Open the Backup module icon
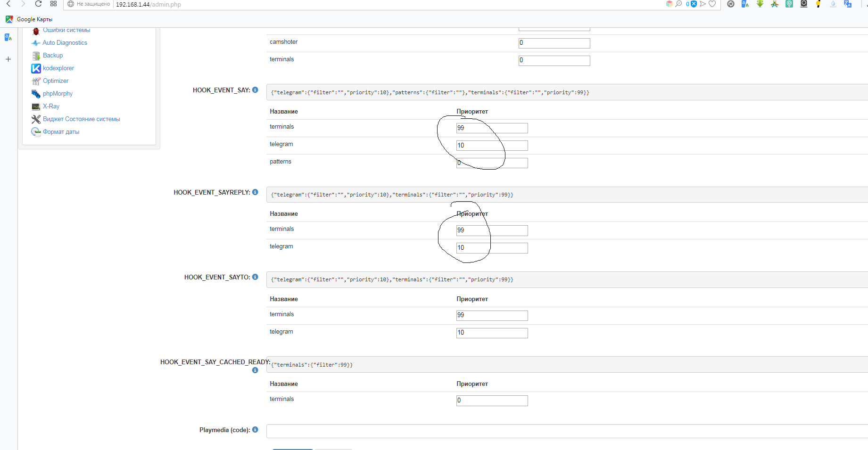Screen dimensions: 868x450 pos(36,56)
